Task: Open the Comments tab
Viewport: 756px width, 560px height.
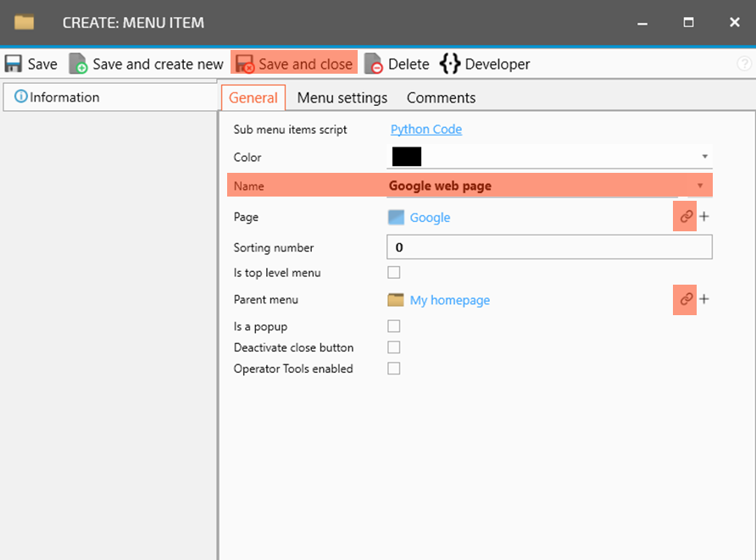Action: pyautogui.click(x=441, y=98)
